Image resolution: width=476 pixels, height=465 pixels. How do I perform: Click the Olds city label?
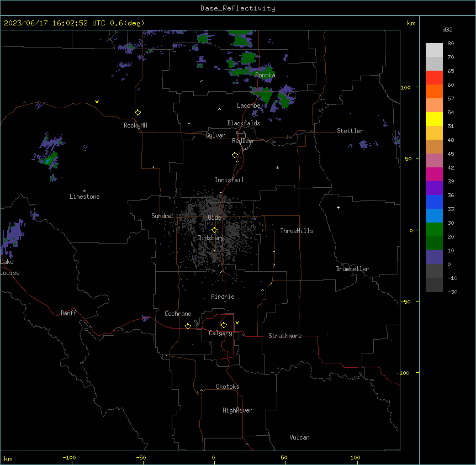pyautogui.click(x=214, y=218)
